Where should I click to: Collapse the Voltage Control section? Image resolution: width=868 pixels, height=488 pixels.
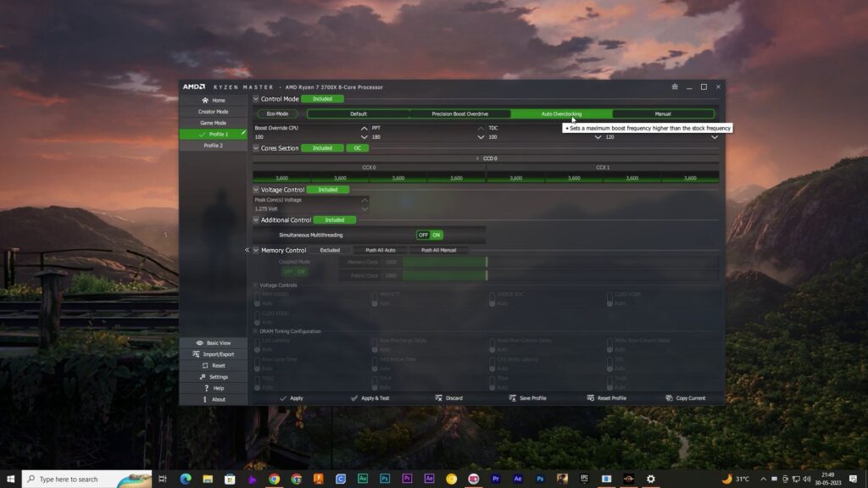tap(256, 190)
